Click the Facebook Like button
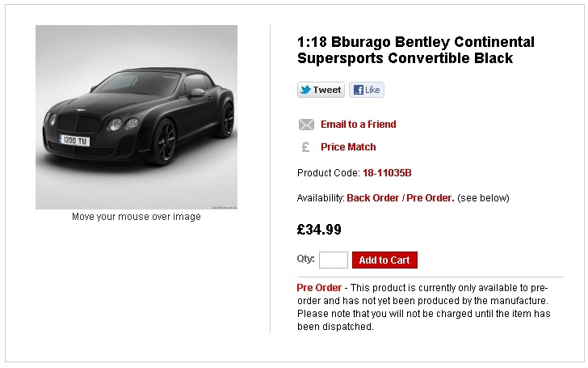Screen dimensions: 588x368 pyautogui.click(x=367, y=90)
